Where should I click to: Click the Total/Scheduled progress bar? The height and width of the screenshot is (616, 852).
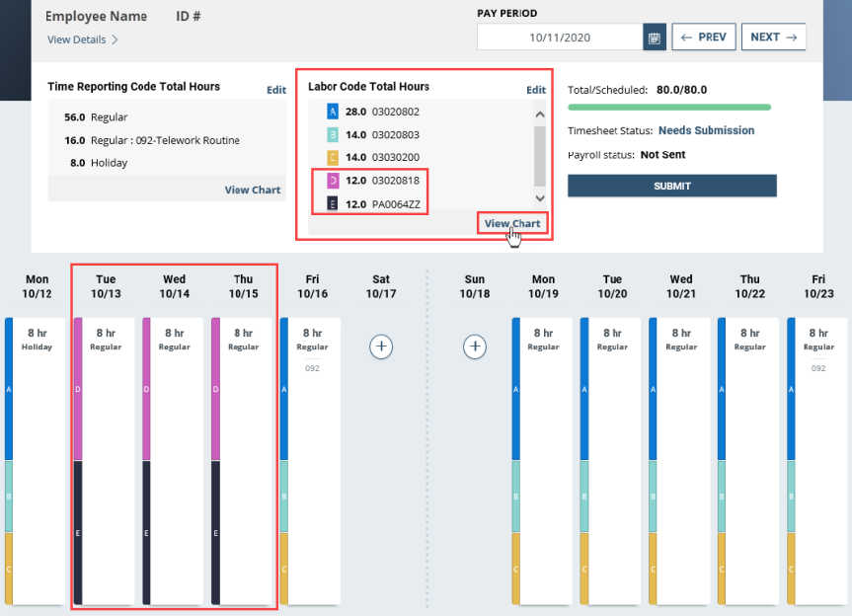tap(667, 106)
